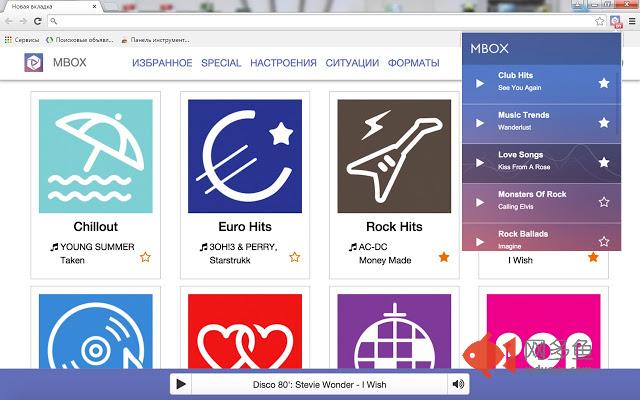Open the Панель инструмент... bookmark
Image resolution: width=640 pixels, height=400 pixels.
click(156, 40)
